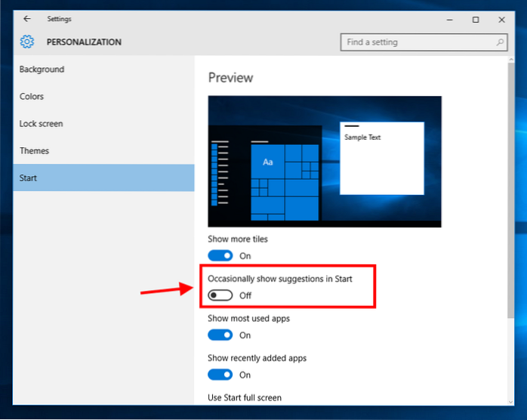Enable Occasionally show suggestions in Start
The height and width of the screenshot is (420, 527).
point(220,295)
